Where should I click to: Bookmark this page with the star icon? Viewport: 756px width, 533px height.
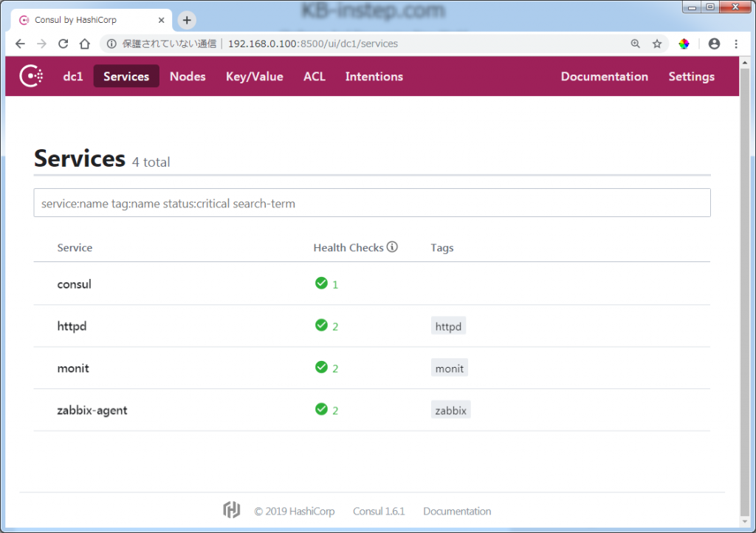pyautogui.click(x=657, y=44)
